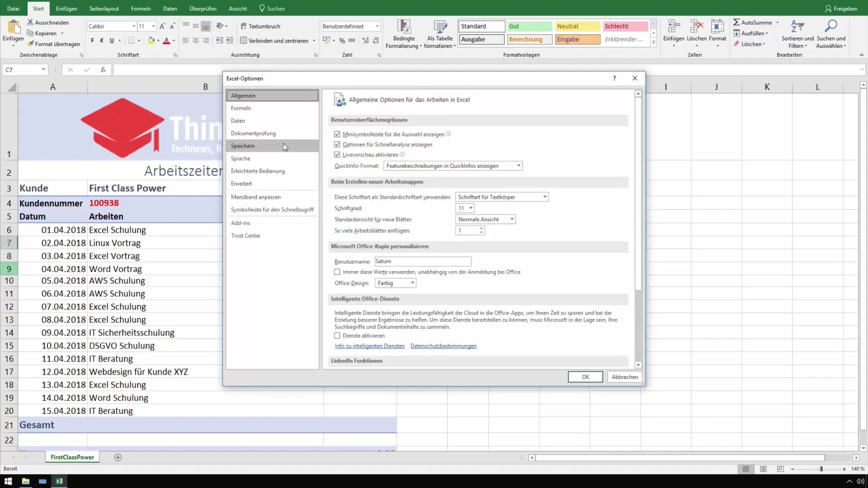Toggle Minisymbolleiste für die Auswahl checkbox

click(337, 134)
